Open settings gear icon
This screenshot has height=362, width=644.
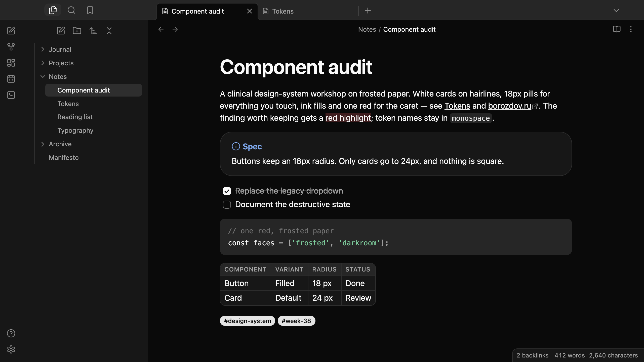(11, 349)
